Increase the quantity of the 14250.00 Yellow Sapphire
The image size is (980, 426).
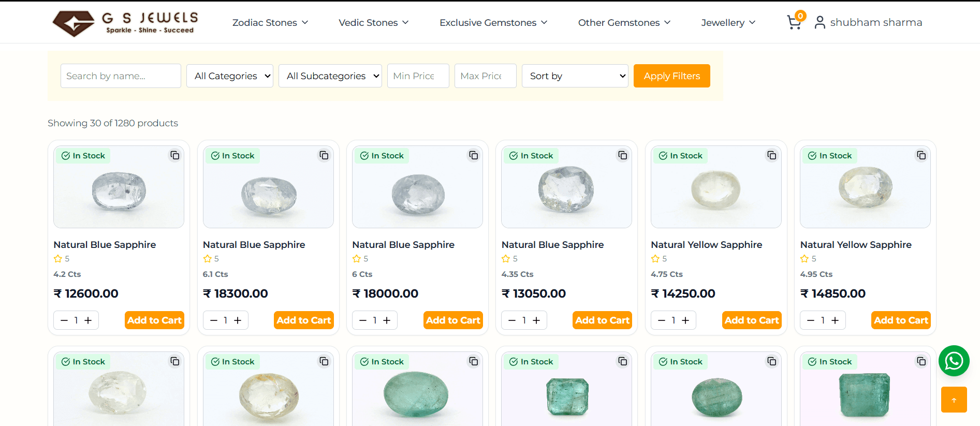point(685,320)
